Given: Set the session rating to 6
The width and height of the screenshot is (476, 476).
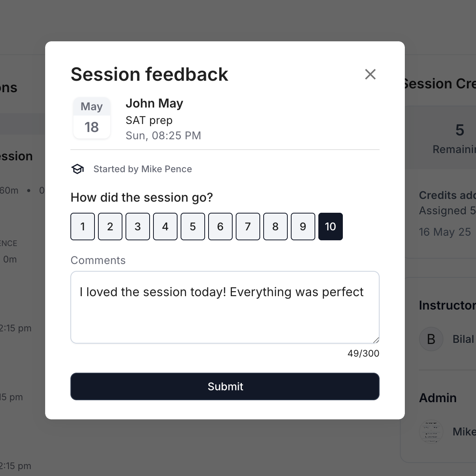Looking at the screenshot, I should tap(220, 227).
